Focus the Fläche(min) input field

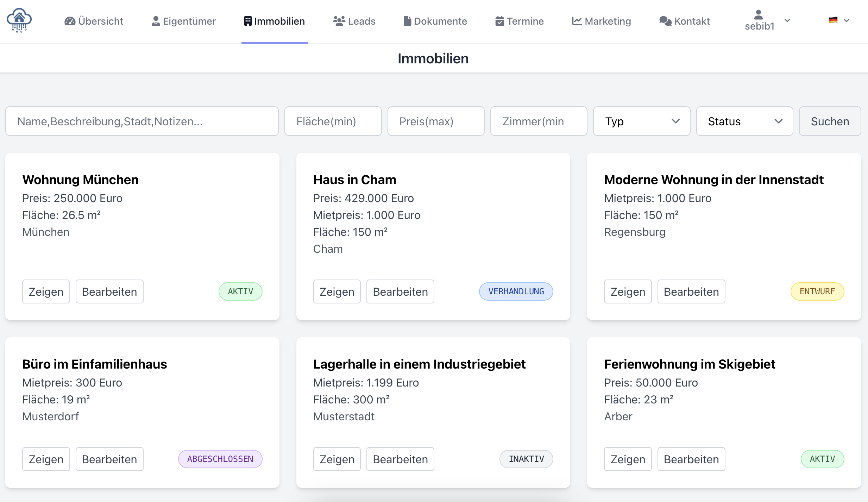point(333,121)
